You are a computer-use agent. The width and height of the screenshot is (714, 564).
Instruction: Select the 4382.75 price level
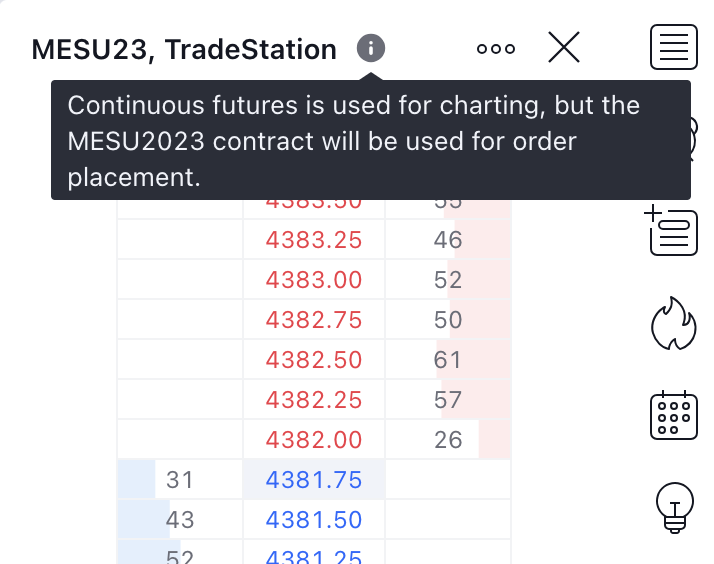(x=314, y=320)
